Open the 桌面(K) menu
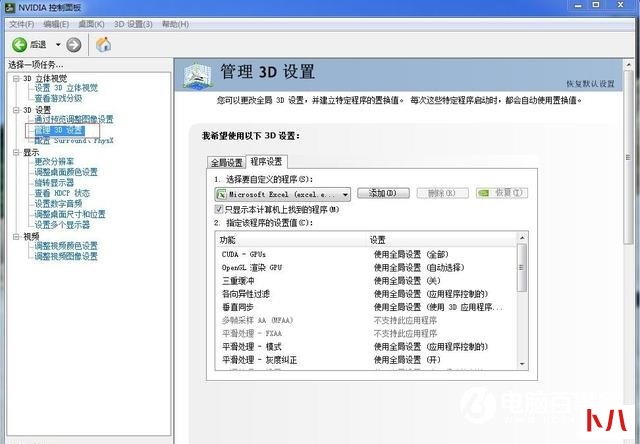640x444 pixels. [91, 24]
